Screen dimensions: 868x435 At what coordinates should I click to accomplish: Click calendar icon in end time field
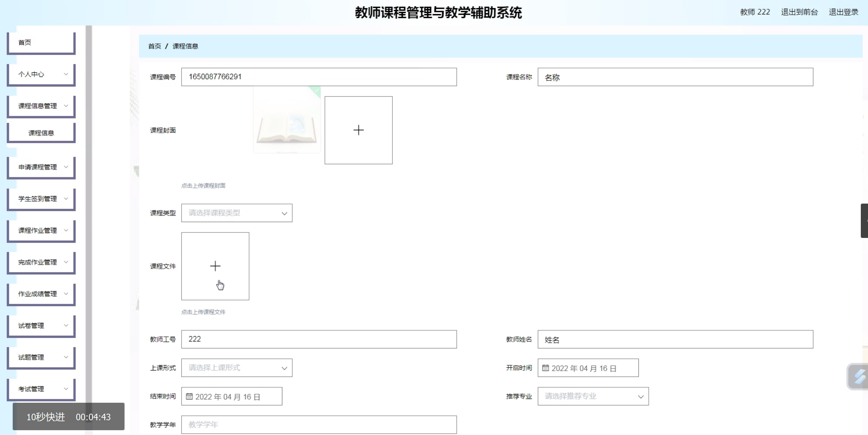click(189, 397)
